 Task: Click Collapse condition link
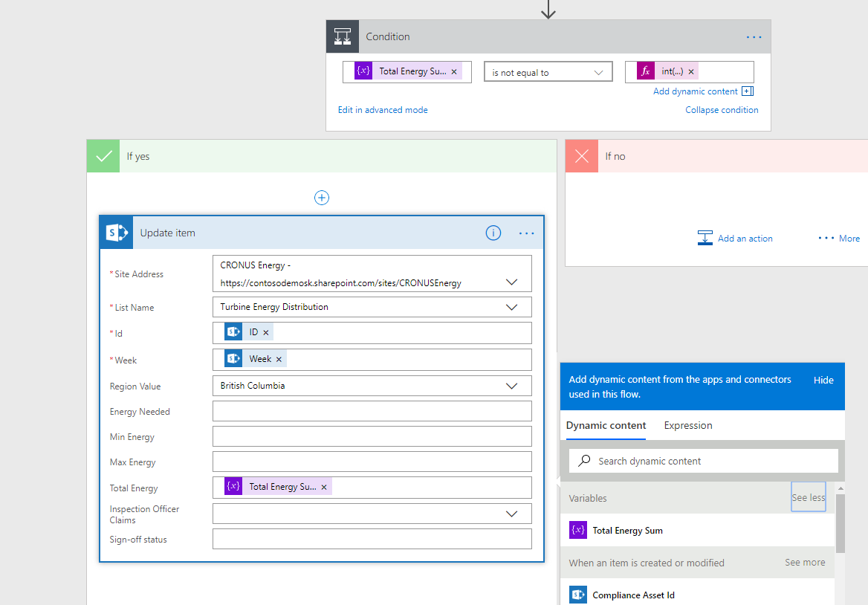(722, 110)
